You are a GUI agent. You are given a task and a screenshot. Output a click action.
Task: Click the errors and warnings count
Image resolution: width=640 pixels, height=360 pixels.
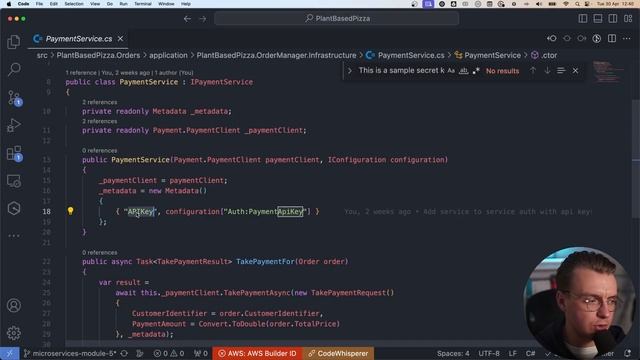pyautogui.click(x=169, y=353)
